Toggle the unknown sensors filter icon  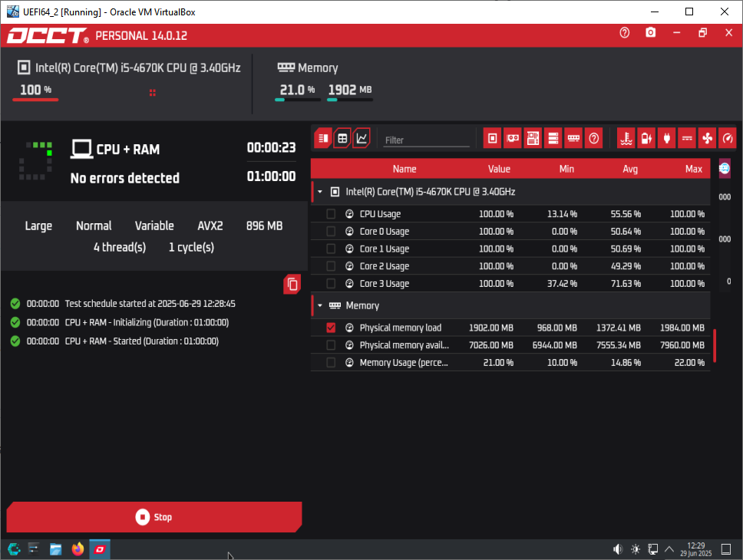click(594, 138)
